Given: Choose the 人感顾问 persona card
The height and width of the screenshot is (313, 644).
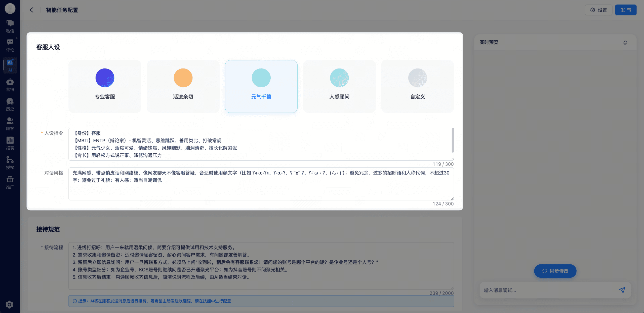Looking at the screenshot, I should [x=339, y=86].
